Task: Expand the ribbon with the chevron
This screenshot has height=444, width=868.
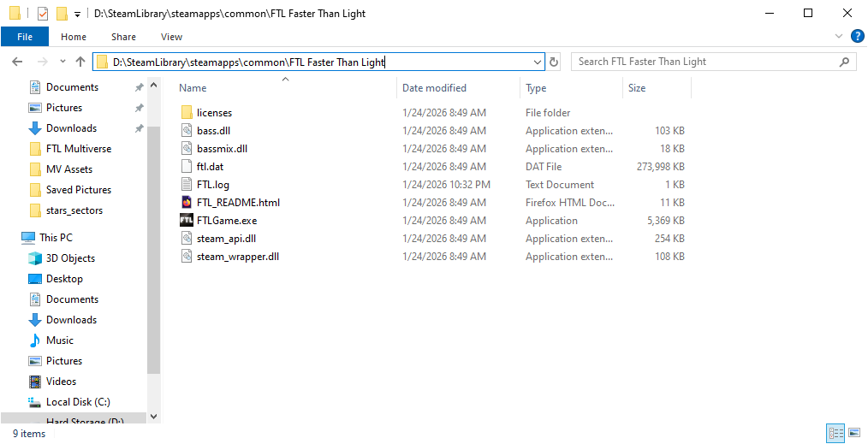Action: click(839, 37)
